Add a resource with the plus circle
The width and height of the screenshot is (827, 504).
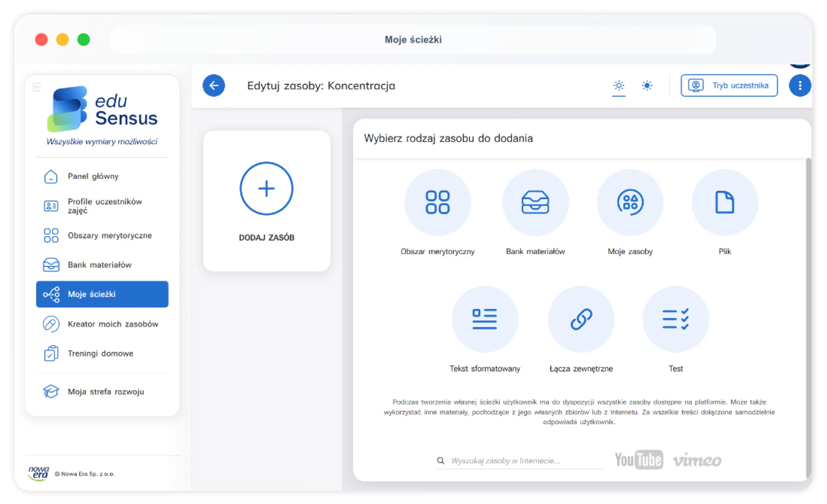[266, 188]
